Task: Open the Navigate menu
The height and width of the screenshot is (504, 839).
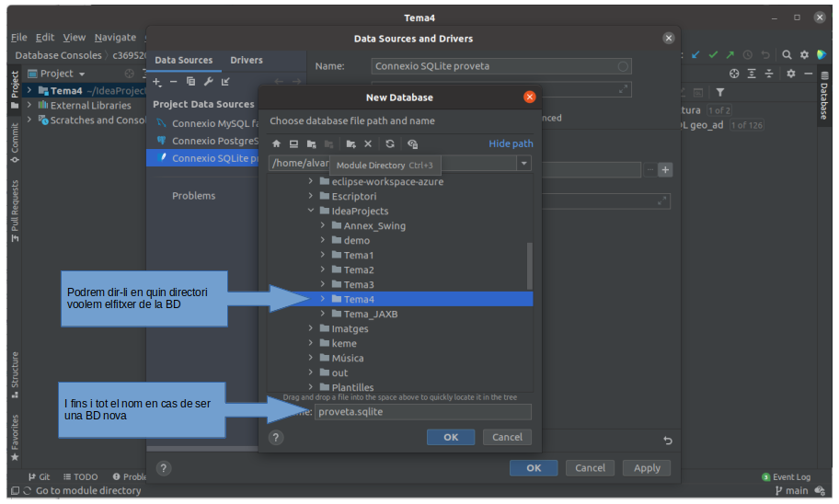Action: click(x=115, y=37)
